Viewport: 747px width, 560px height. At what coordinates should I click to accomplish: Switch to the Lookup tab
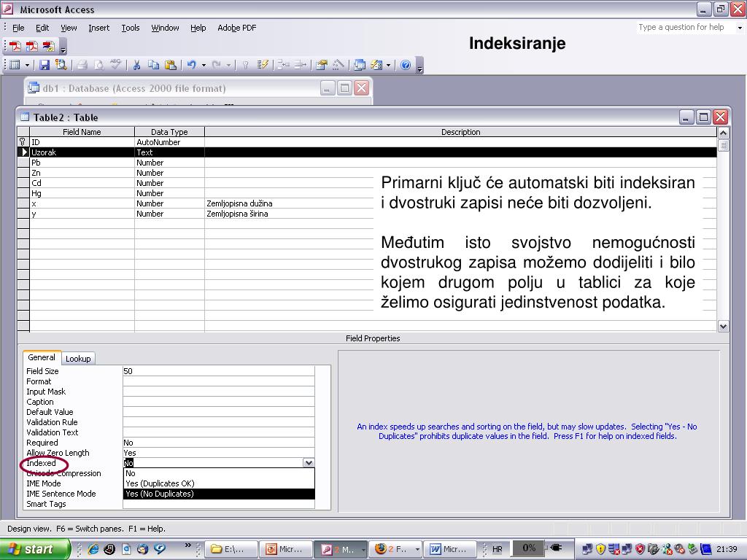78,359
